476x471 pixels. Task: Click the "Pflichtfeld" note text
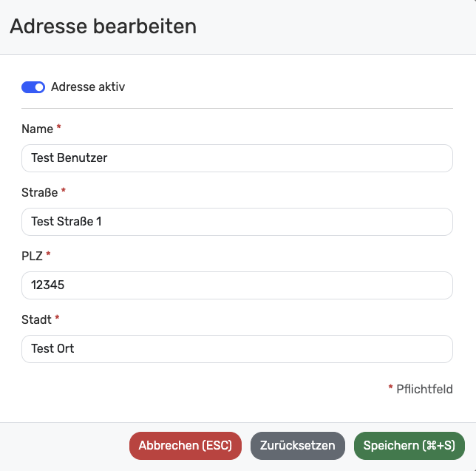pos(424,389)
